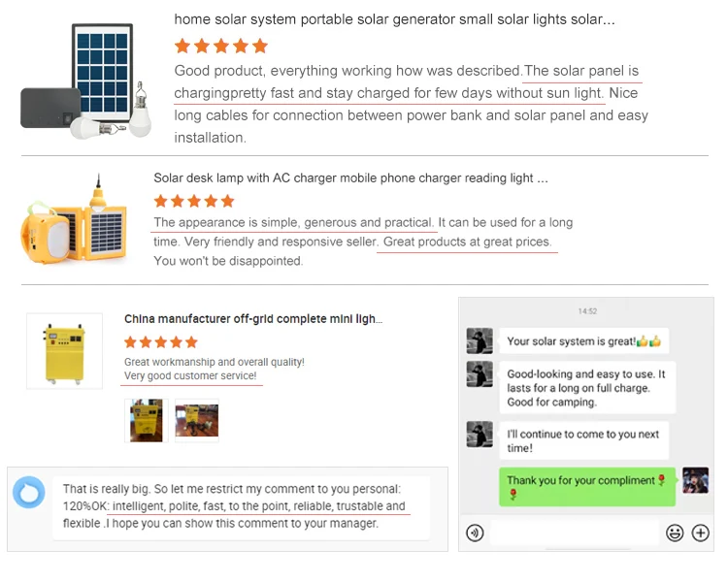Click star rating of Solar desk lamp review
This screenshot has height=582, width=728.
click(194, 202)
